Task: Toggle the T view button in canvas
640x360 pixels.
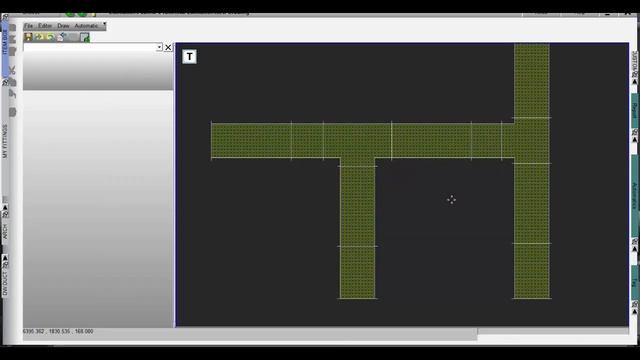Action: pyautogui.click(x=189, y=56)
